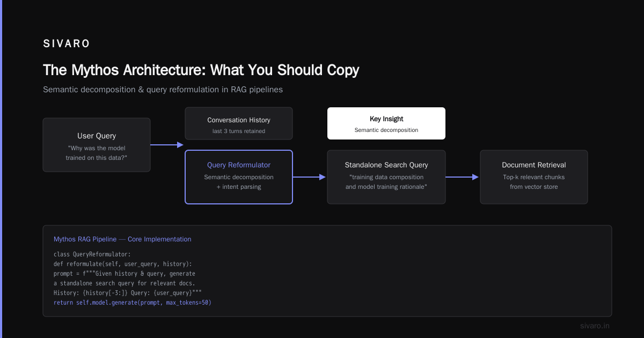Click the Document Retrieval box
The height and width of the screenshot is (338, 644).
(534, 177)
